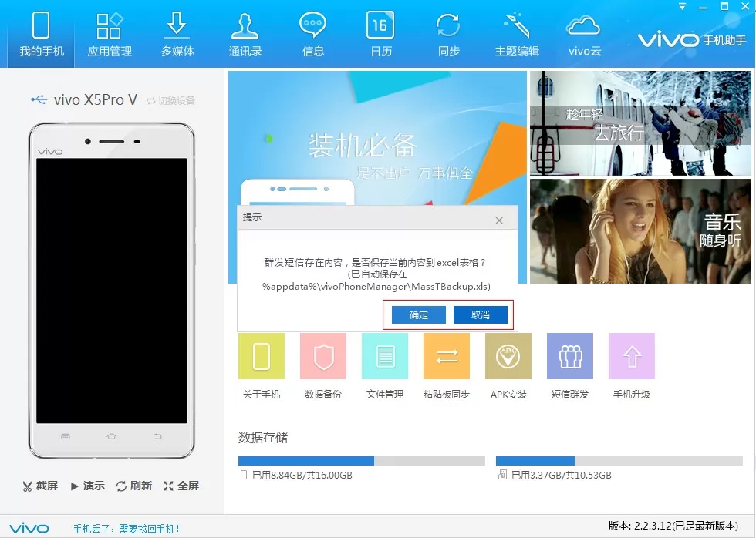Open the 趁年轻去旅行 travel banner

[640, 123]
